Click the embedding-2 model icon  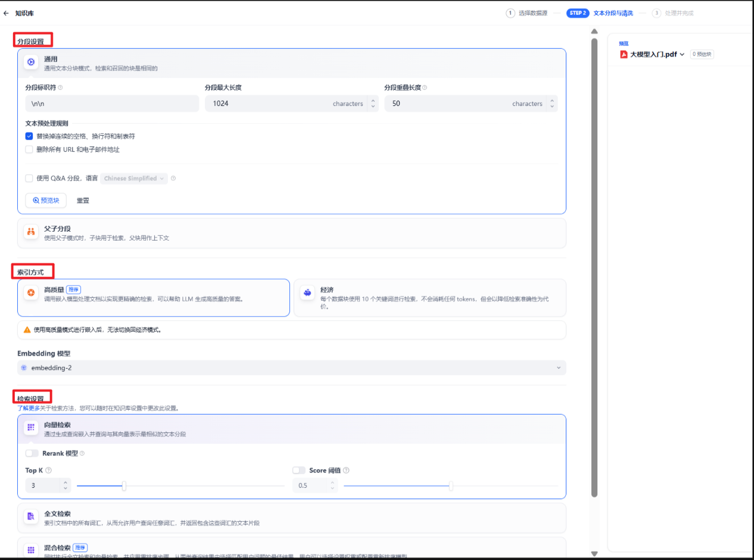click(x=24, y=368)
